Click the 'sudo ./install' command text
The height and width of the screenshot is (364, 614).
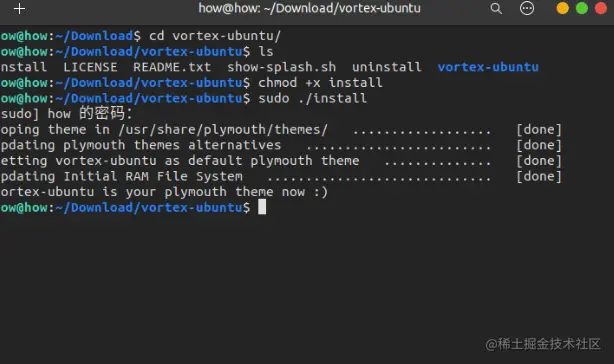click(x=312, y=98)
